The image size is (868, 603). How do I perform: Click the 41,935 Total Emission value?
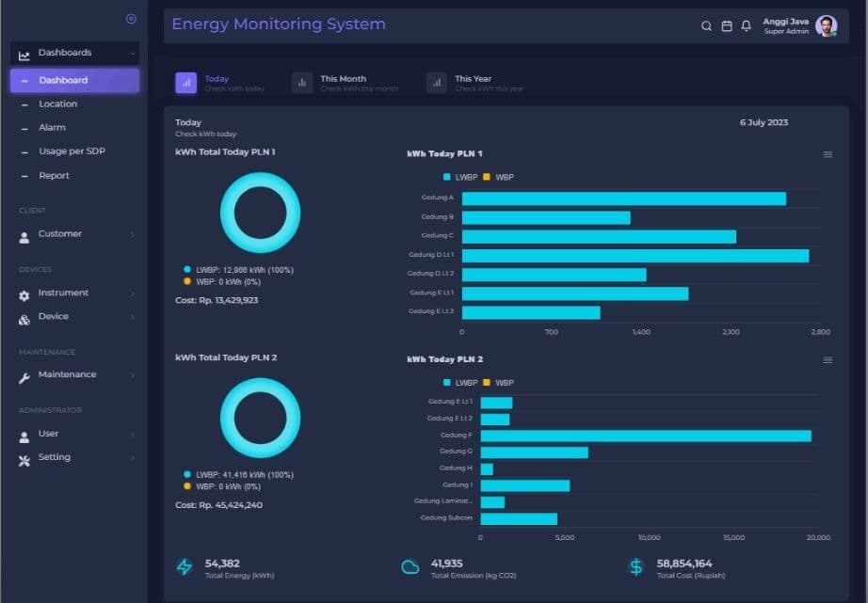point(446,563)
